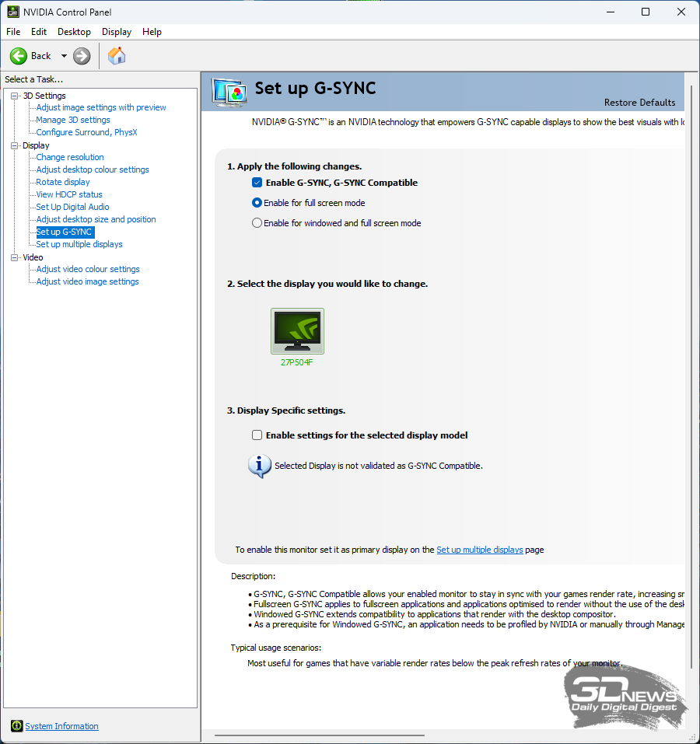Open the Help menu
Image resolution: width=700 pixels, height=744 pixels.
click(152, 32)
